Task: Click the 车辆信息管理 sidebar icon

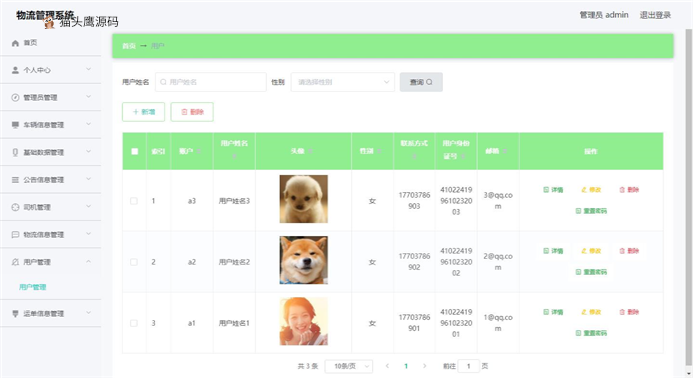Action: 15,125
